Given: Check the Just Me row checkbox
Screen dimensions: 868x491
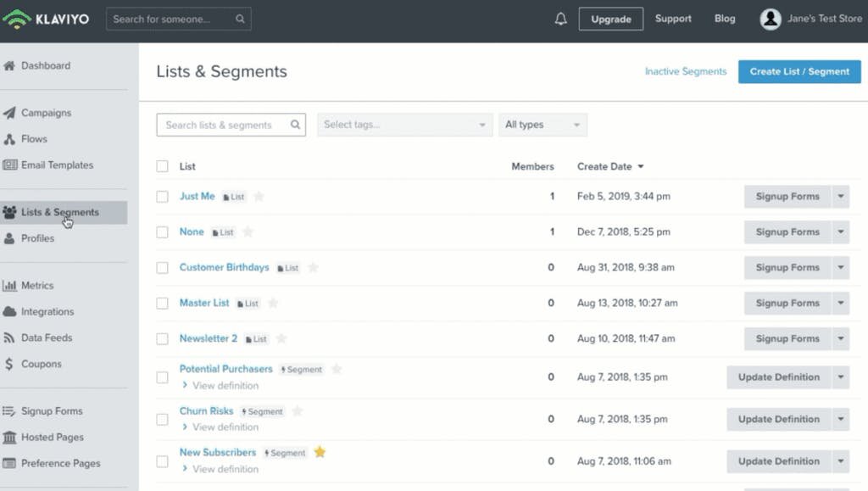Looking at the screenshot, I should (162, 197).
